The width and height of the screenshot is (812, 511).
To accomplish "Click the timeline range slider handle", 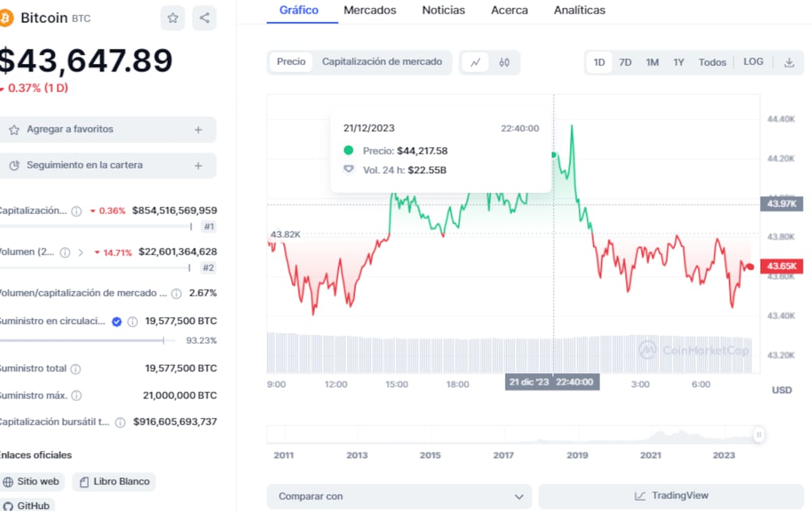I will pyautogui.click(x=759, y=435).
